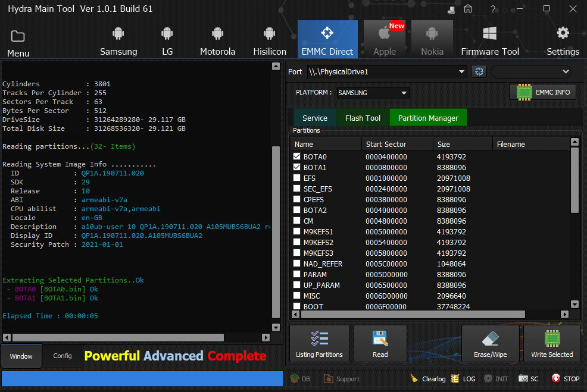Switch to the Service tab

314,118
